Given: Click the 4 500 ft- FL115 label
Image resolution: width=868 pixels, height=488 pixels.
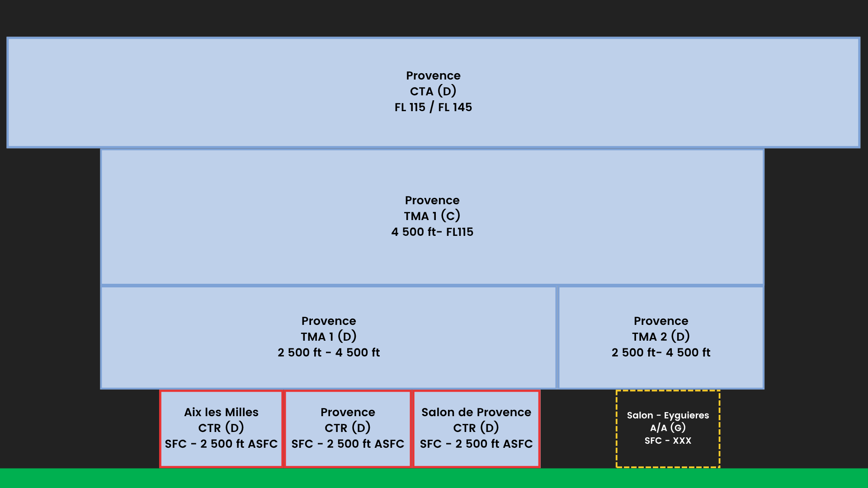Looking at the screenshot, I should click(432, 232).
